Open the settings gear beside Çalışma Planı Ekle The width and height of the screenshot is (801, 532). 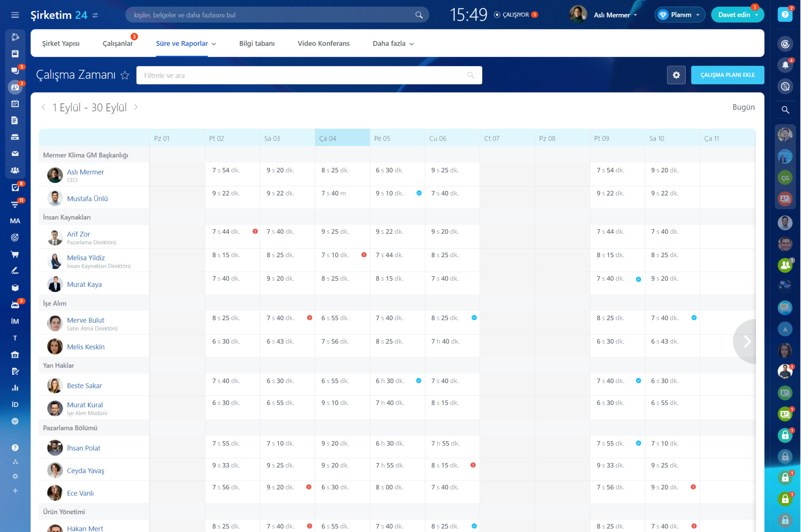pos(676,75)
